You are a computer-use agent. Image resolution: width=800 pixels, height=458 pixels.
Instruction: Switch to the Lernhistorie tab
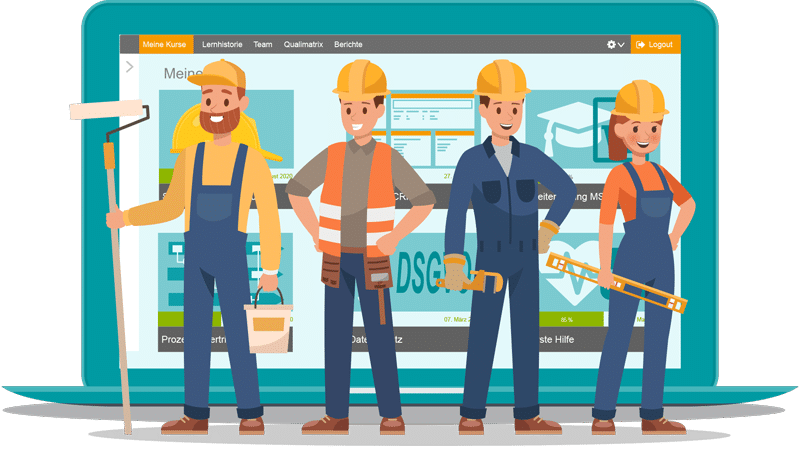(222, 44)
